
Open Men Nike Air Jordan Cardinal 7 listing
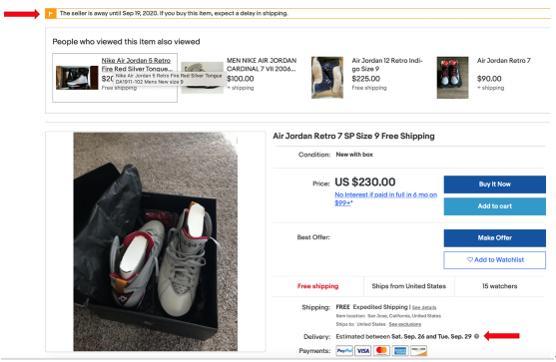tap(261, 65)
